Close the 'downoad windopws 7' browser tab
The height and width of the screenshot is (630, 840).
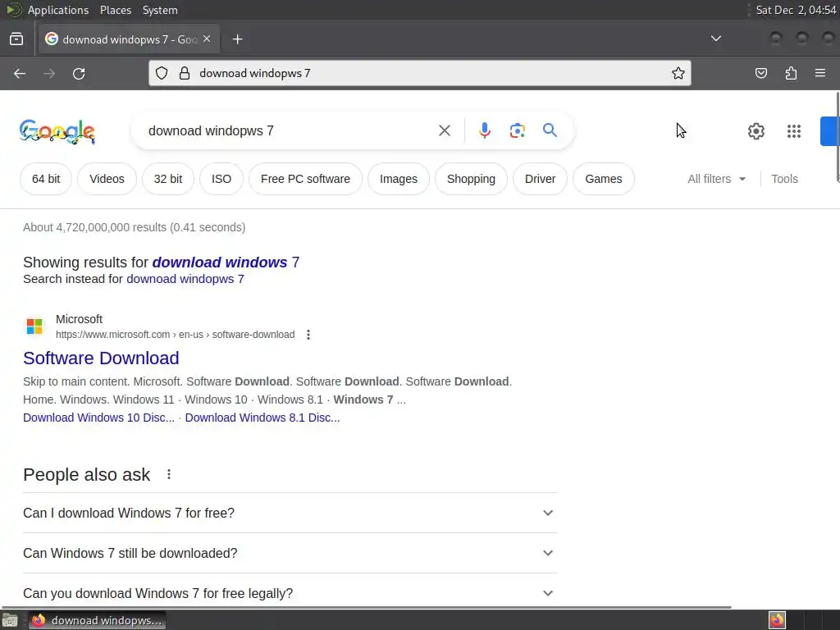tap(207, 39)
